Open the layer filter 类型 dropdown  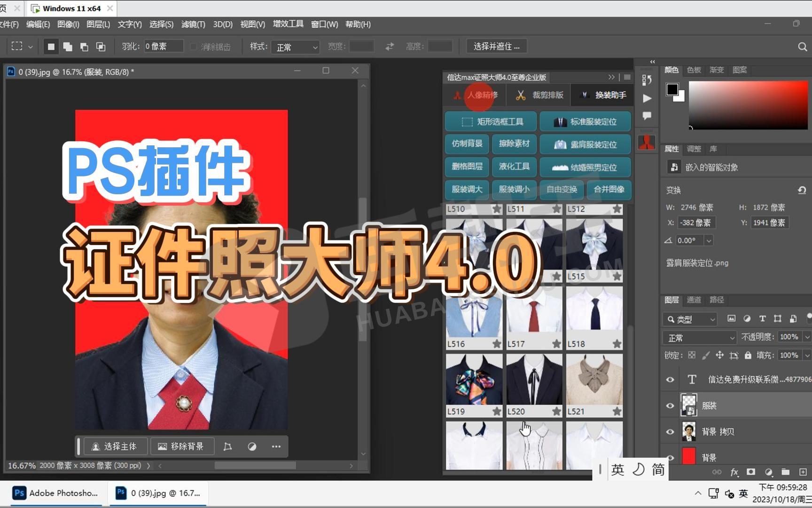690,319
